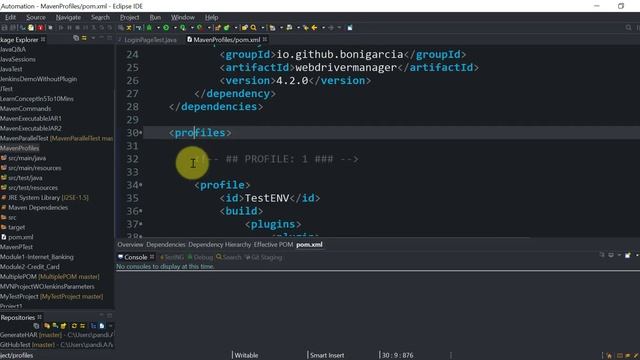The width and height of the screenshot is (640, 360).
Task: Click the New Java Class toolbar icon
Action: point(227,28)
